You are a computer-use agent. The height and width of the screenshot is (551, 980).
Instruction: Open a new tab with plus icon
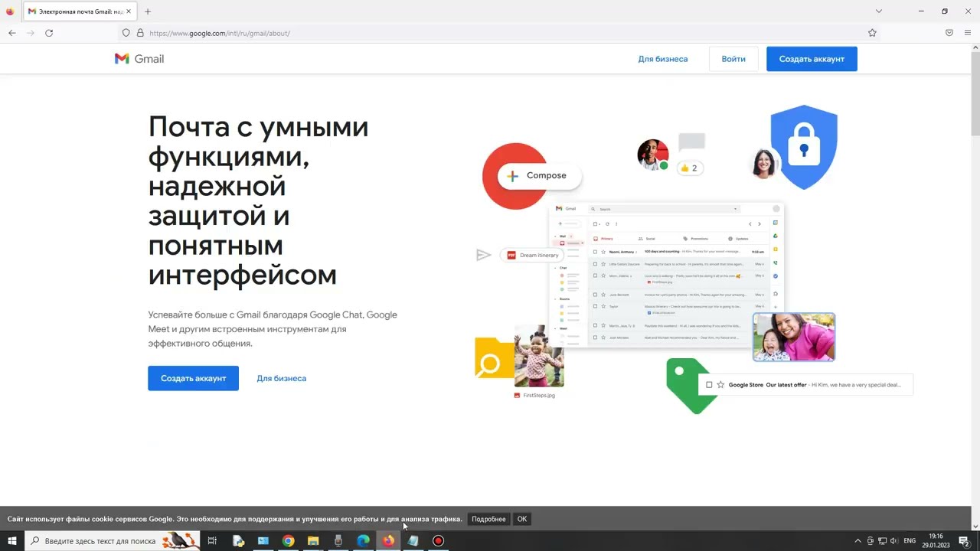point(148,11)
